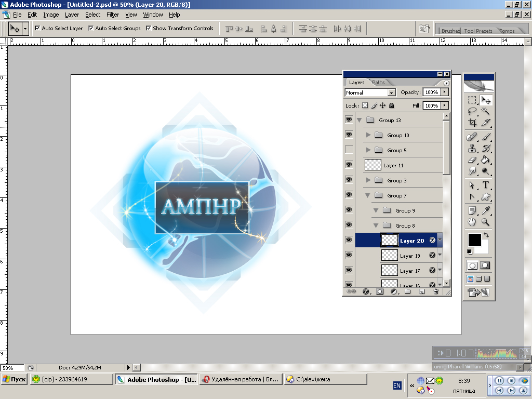Collapse Group 7 folder
This screenshot has width=532, height=399.
click(368, 195)
